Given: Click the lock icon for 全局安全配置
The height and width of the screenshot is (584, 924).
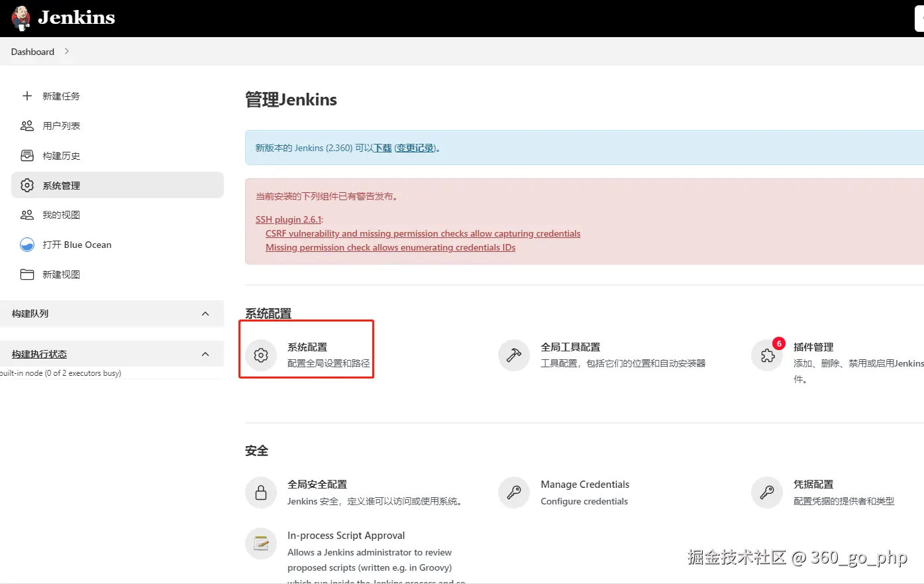Looking at the screenshot, I should (x=261, y=493).
